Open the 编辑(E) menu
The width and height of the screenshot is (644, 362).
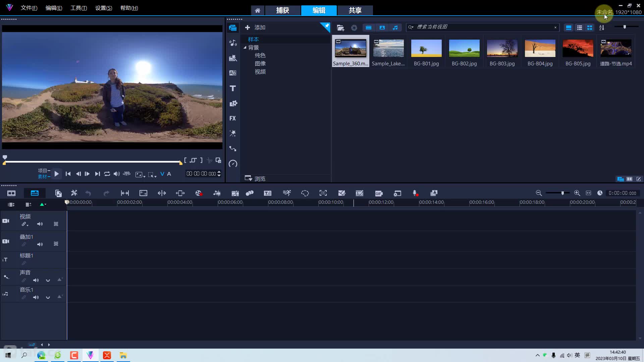coord(54,8)
